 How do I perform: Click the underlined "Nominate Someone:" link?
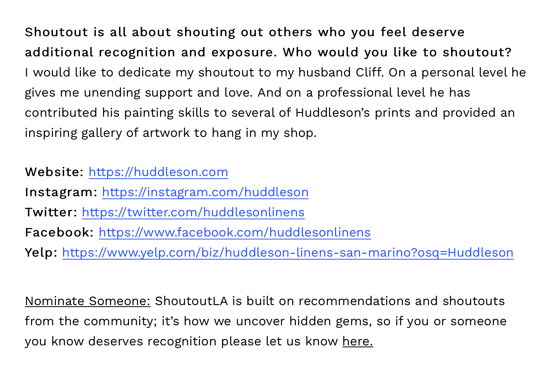(x=88, y=301)
